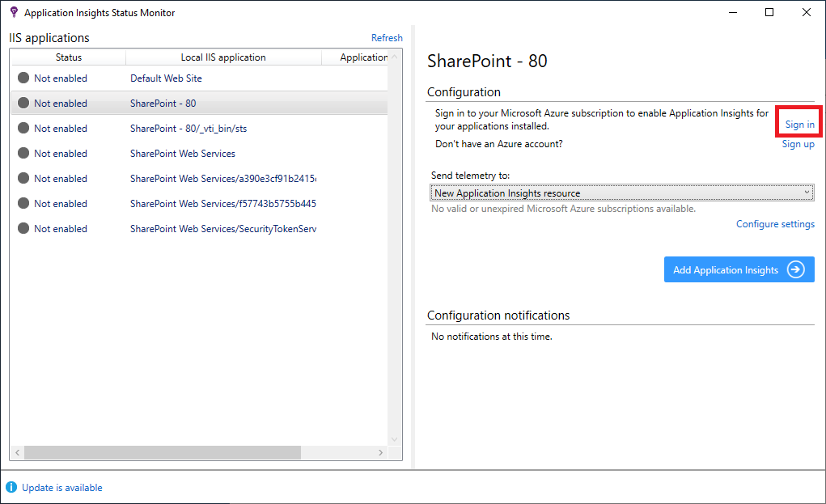The height and width of the screenshot is (504, 826).
Task: Click the Sign in link
Action: (799, 125)
